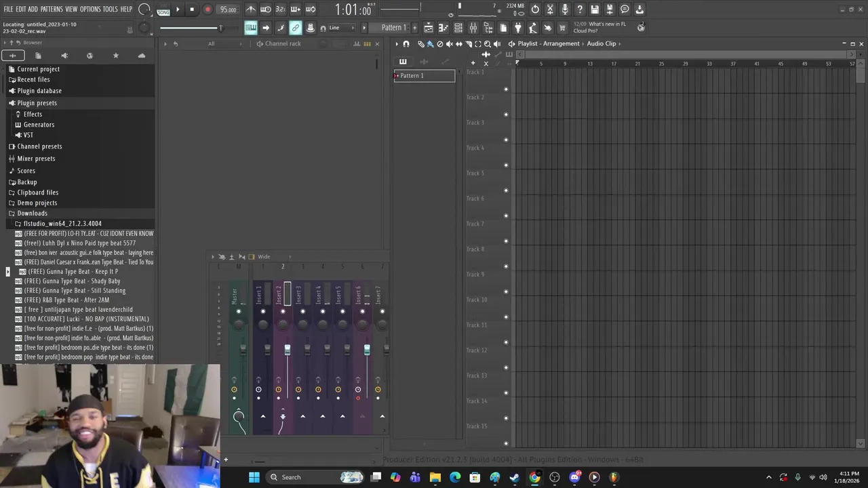The image size is (868, 488).
Task: Collapse the Downloads folder in Browser
Action: pos(32,213)
